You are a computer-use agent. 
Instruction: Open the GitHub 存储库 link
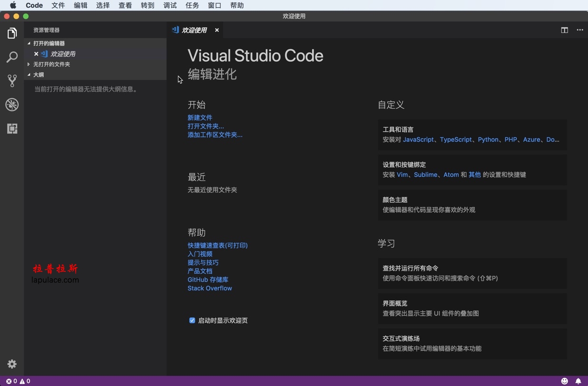pos(208,280)
